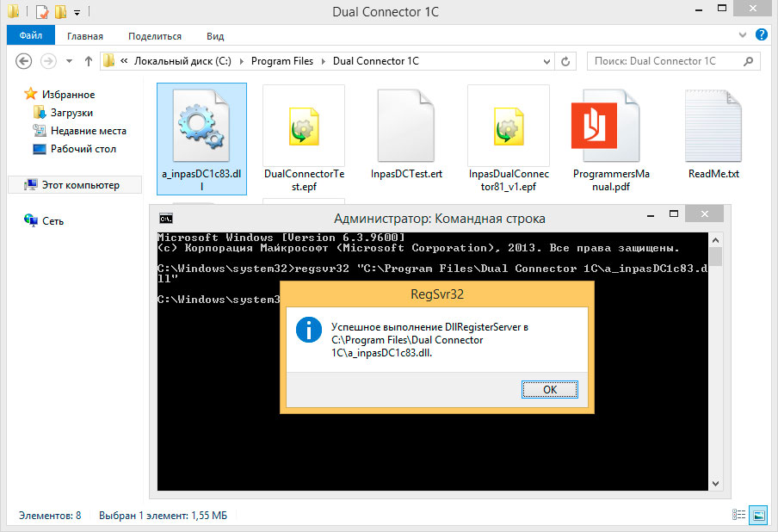This screenshot has height=532, width=778.
Task: Open Недавние места in navigation pane
Action: pyautogui.click(x=89, y=131)
